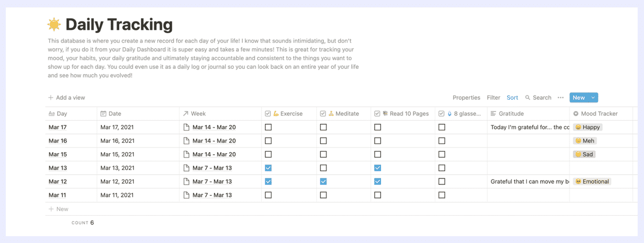Click Add a view
The width and height of the screenshot is (644, 243).
click(67, 98)
